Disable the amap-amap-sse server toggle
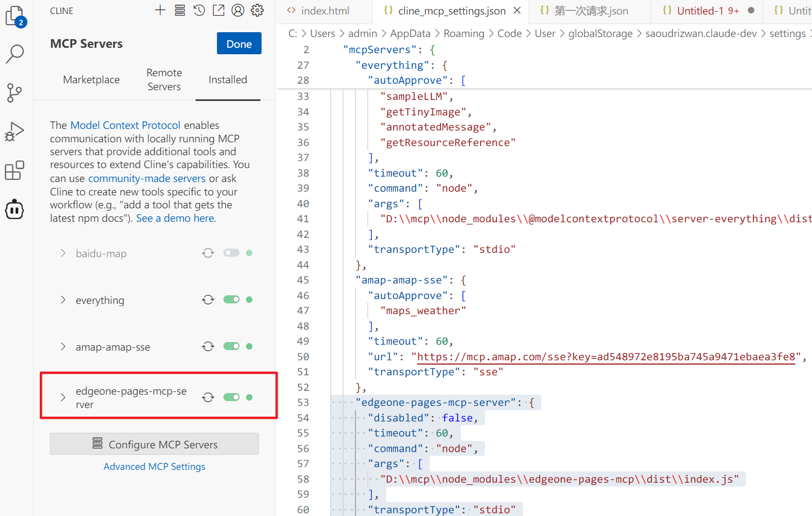812x516 pixels. (231, 346)
